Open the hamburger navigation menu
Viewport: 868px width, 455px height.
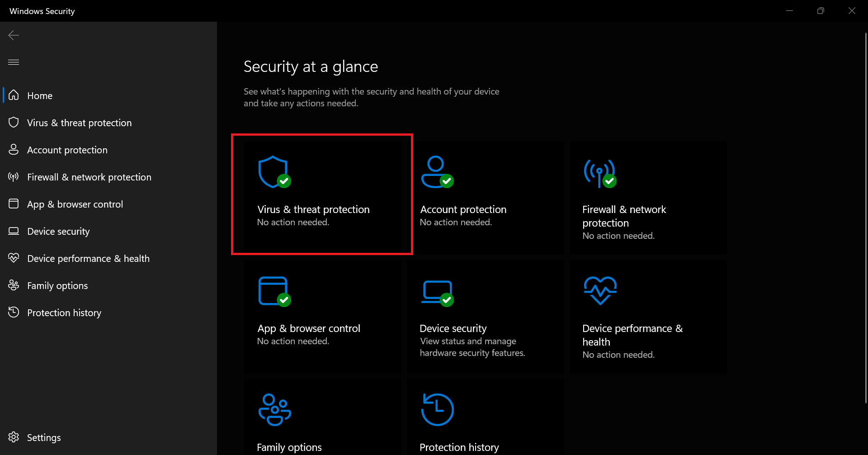13,62
